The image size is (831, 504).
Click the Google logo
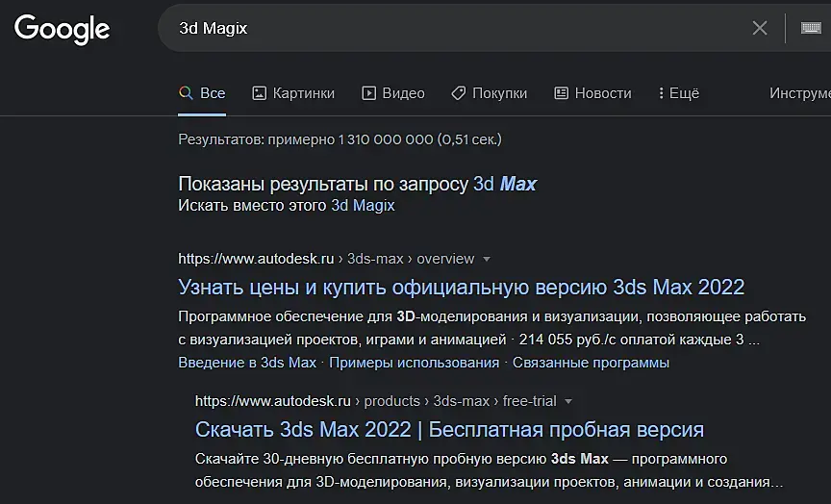[x=63, y=29]
